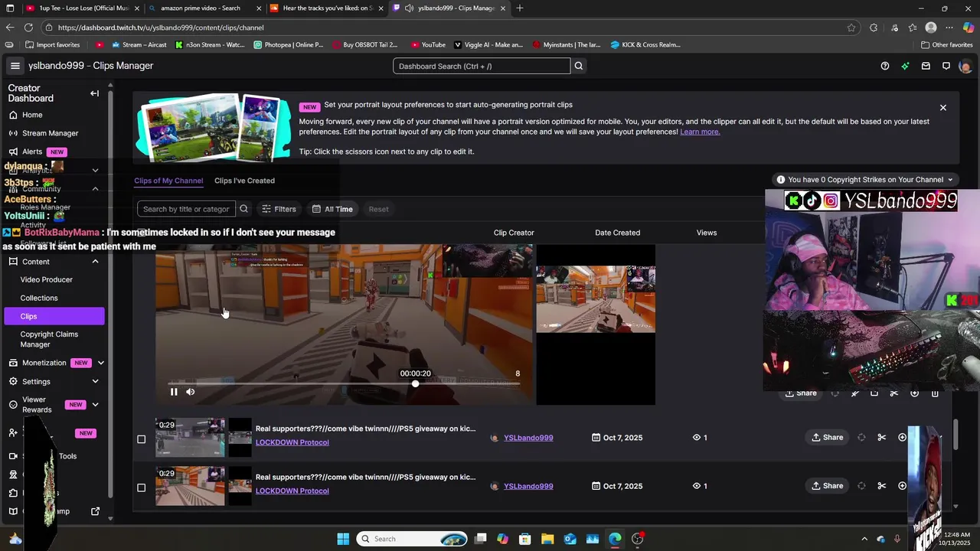Viewport: 980px width, 551px height.
Task: Open the All Time date dropdown
Action: [x=332, y=209]
